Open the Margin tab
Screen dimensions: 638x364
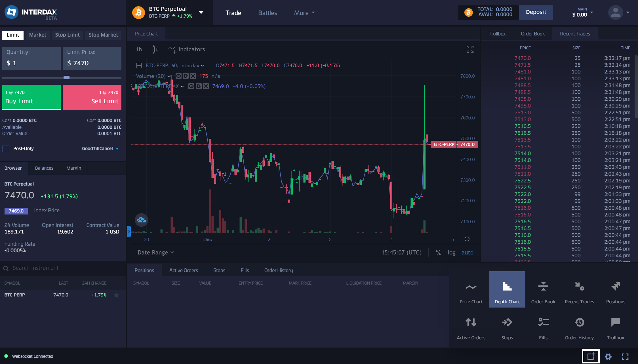tap(74, 168)
